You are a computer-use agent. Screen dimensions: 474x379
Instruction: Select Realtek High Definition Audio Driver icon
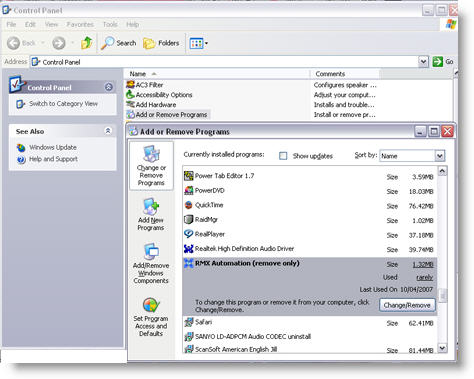pos(189,249)
